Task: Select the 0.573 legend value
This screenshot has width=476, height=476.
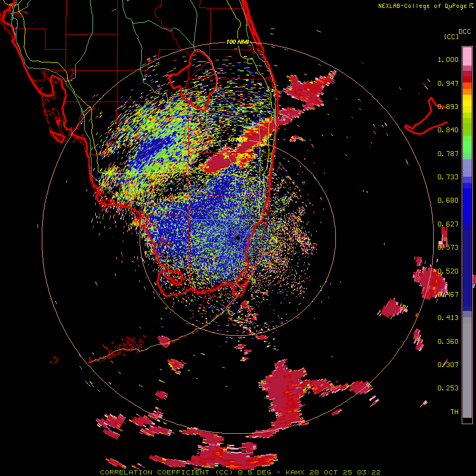Action: point(448,248)
